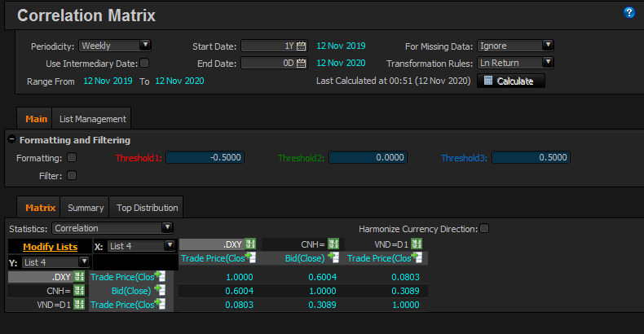644x334 pixels.
Task: Open the Periodicity Weekly dropdown
Action: [x=116, y=46]
